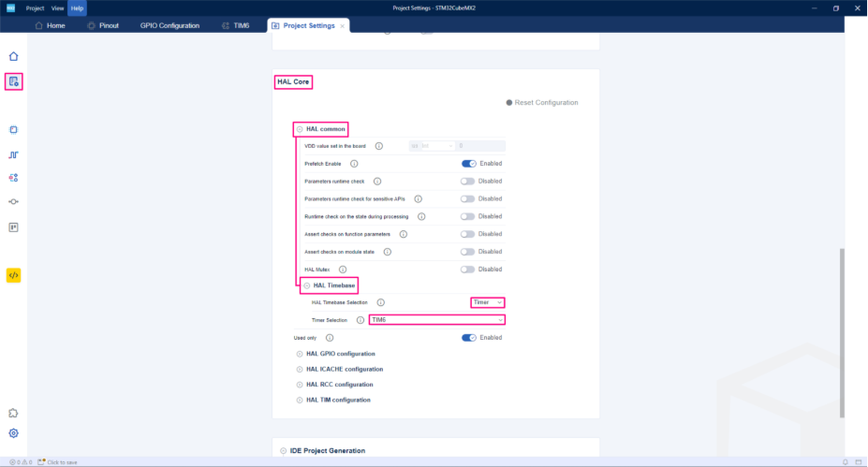Click the errors and warnings counter in status bar
This screenshot has height=467, width=868.
tap(21, 462)
